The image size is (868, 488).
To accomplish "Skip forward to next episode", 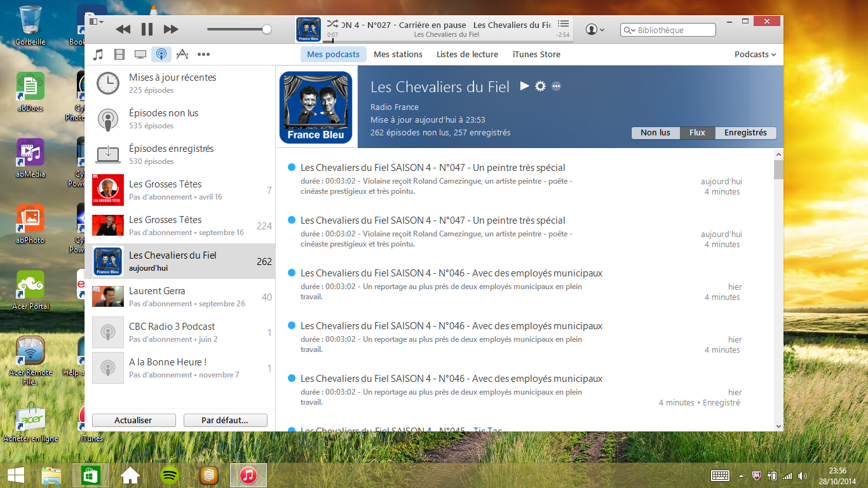I will coord(171,29).
